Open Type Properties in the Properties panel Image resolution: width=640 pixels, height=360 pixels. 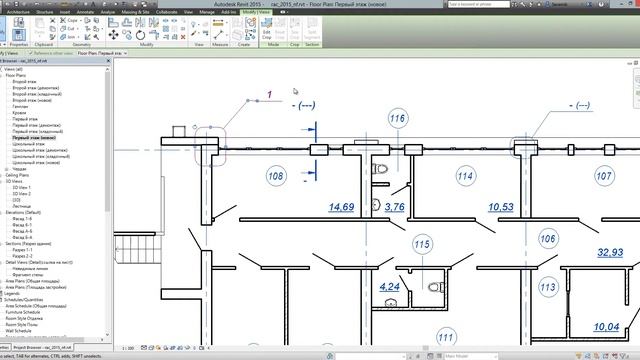(x=19, y=22)
